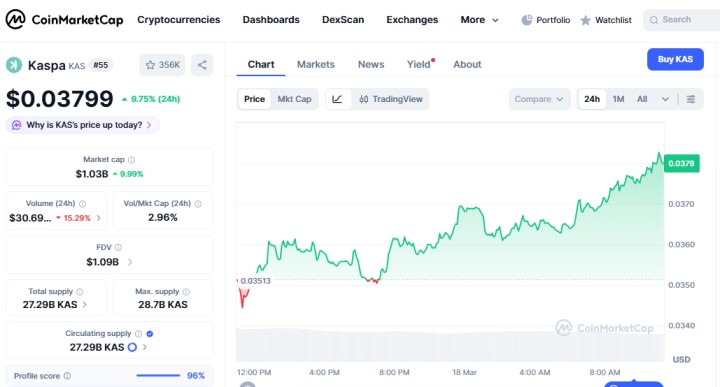Open Why is KAS's price up today
Image resolution: width=720 pixels, height=387 pixels.
pos(83,125)
